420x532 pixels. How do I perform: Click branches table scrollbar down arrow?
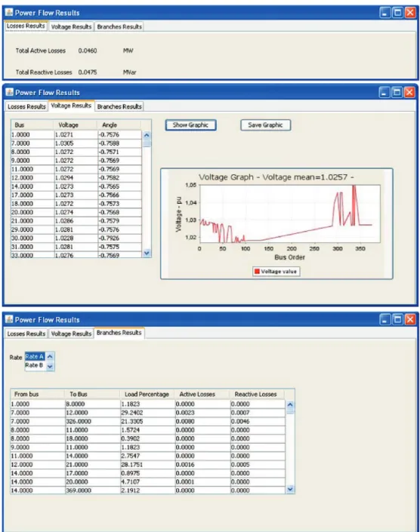[x=290, y=489]
